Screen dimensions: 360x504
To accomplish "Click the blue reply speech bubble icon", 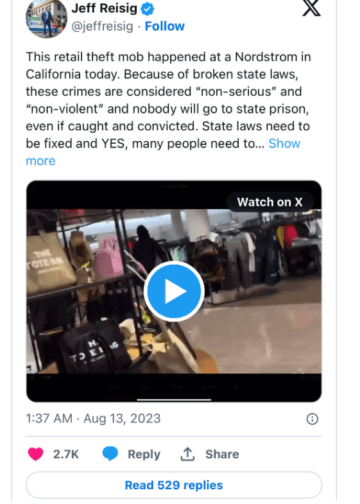I will (x=110, y=454).
